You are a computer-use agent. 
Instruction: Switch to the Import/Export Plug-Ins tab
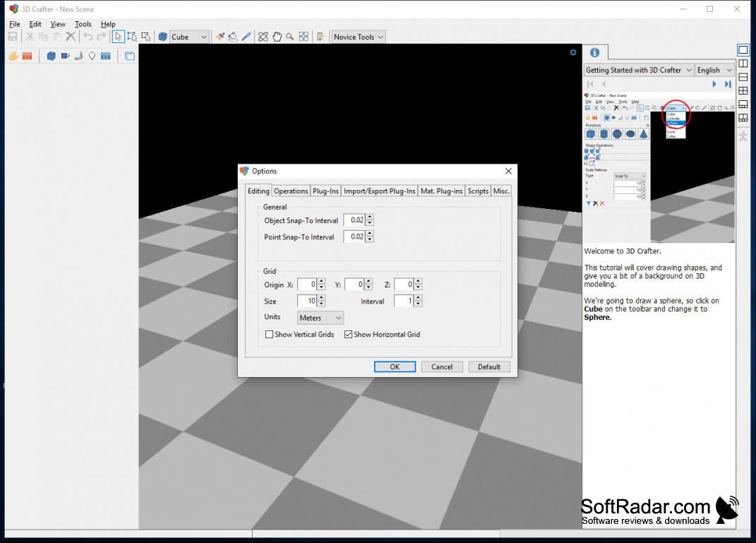[x=380, y=191]
